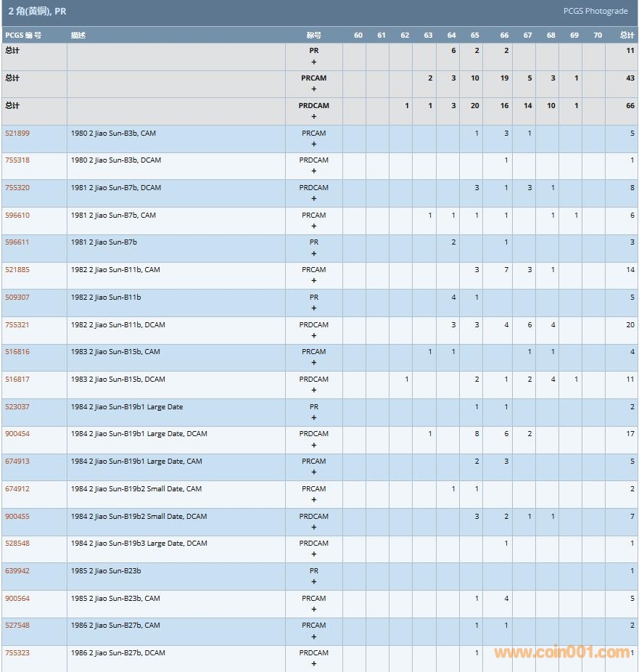The width and height of the screenshot is (639, 672).
Task: Expand plus row for 1985 Sun-B23b PR
Action: coord(314,582)
